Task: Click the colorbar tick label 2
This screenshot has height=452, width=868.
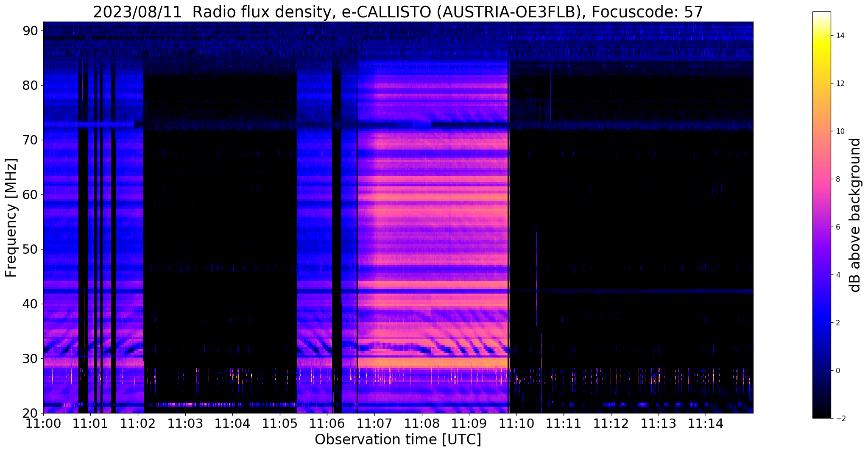Action: coord(837,323)
